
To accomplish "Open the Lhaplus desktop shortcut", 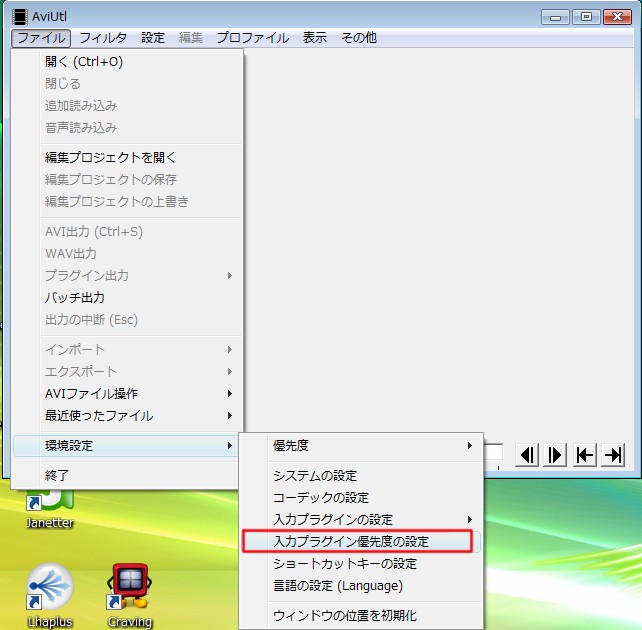I will coord(50,589).
